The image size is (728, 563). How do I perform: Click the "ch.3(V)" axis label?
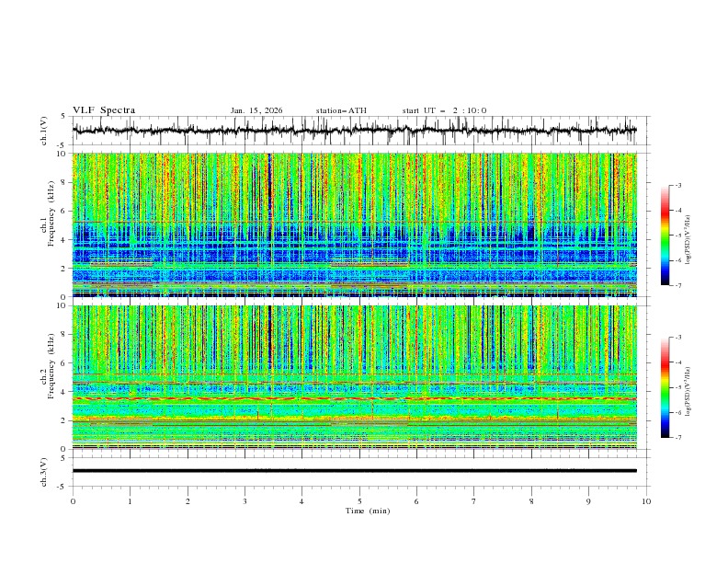tap(44, 472)
